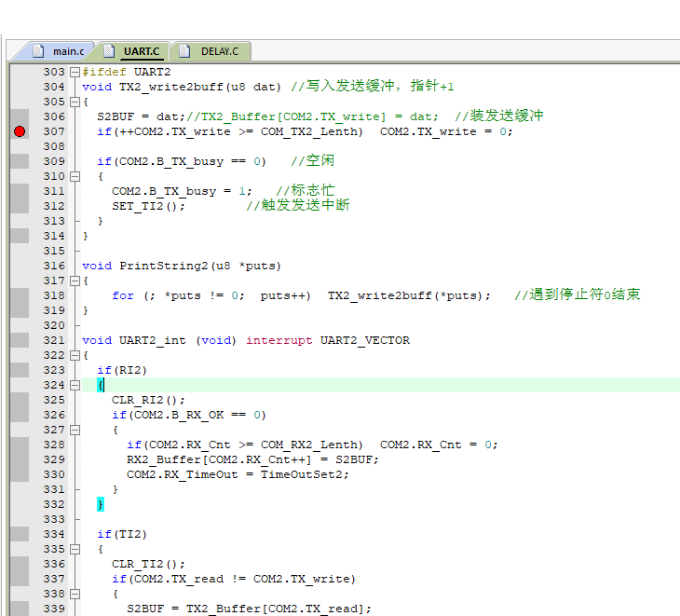Collapse the #ifdef UART2 block at line 303
Image resolution: width=680 pixels, height=616 pixels.
pos(75,72)
